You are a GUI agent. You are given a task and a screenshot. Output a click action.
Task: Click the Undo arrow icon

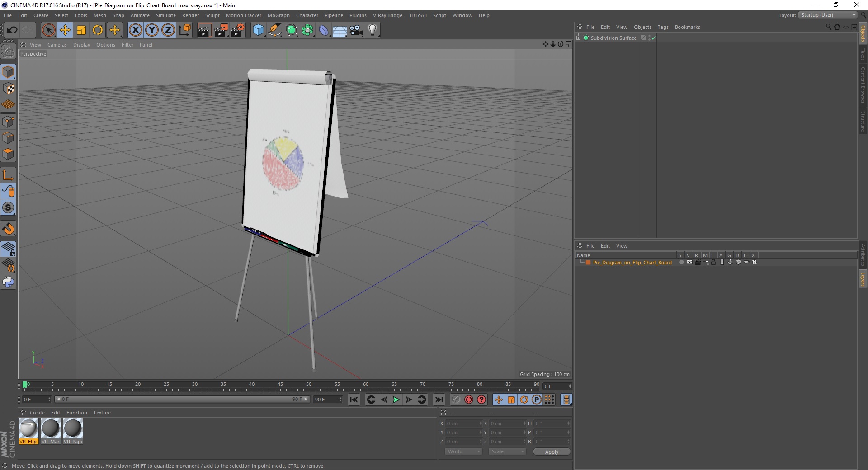tap(12, 30)
